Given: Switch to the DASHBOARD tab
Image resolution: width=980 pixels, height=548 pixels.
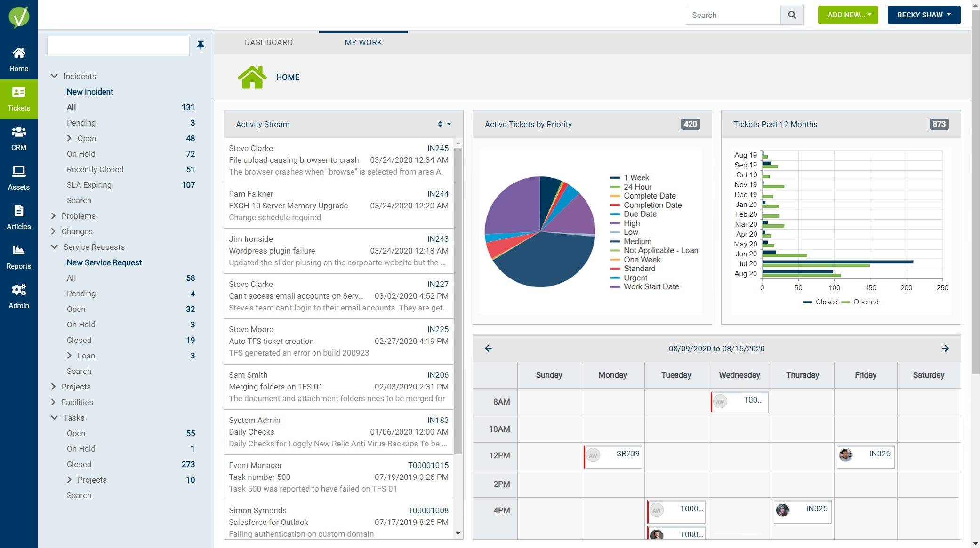Looking at the screenshot, I should click(268, 42).
